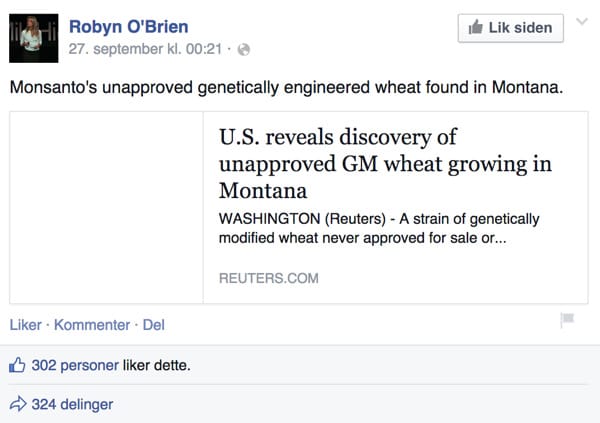Expand the post options chevron dropdown
The height and width of the screenshot is (423, 600).
tap(584, 26)
